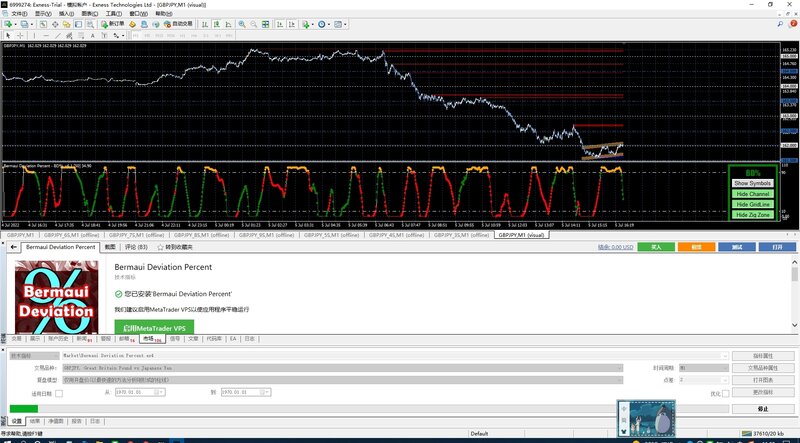Switch to the 评论 (83) reviews tab
Screen dimensions: 800x443
(136, 246)
